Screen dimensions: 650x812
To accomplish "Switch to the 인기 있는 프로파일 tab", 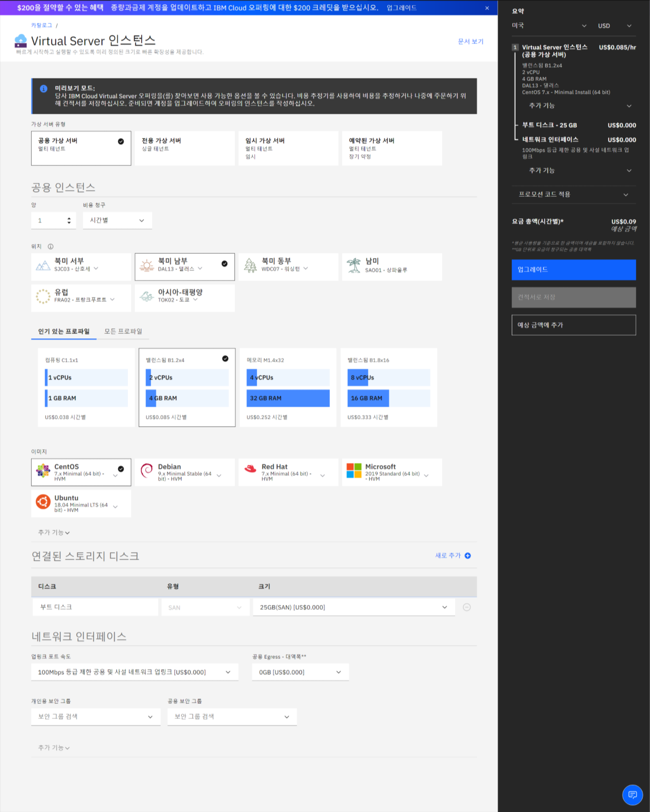I will point(64,332).
